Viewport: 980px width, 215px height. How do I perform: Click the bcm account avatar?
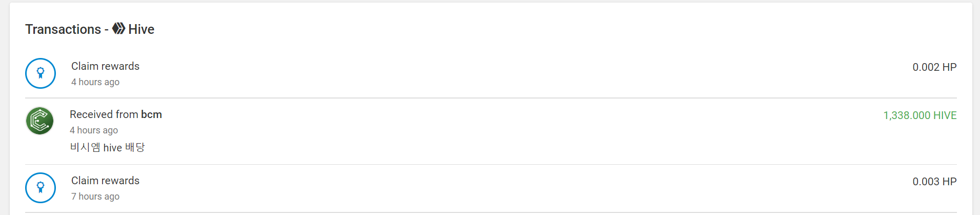click(40, 121)
